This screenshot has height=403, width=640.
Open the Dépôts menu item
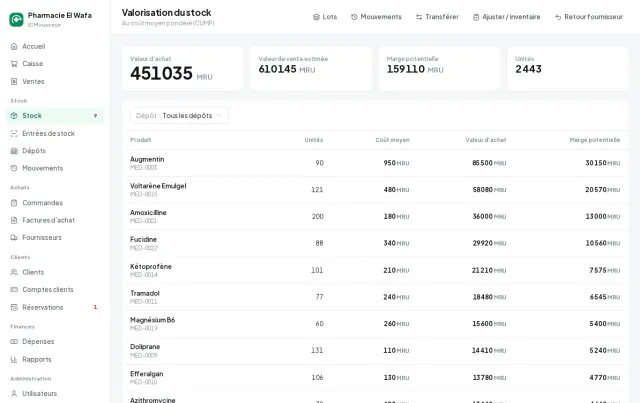55,151
